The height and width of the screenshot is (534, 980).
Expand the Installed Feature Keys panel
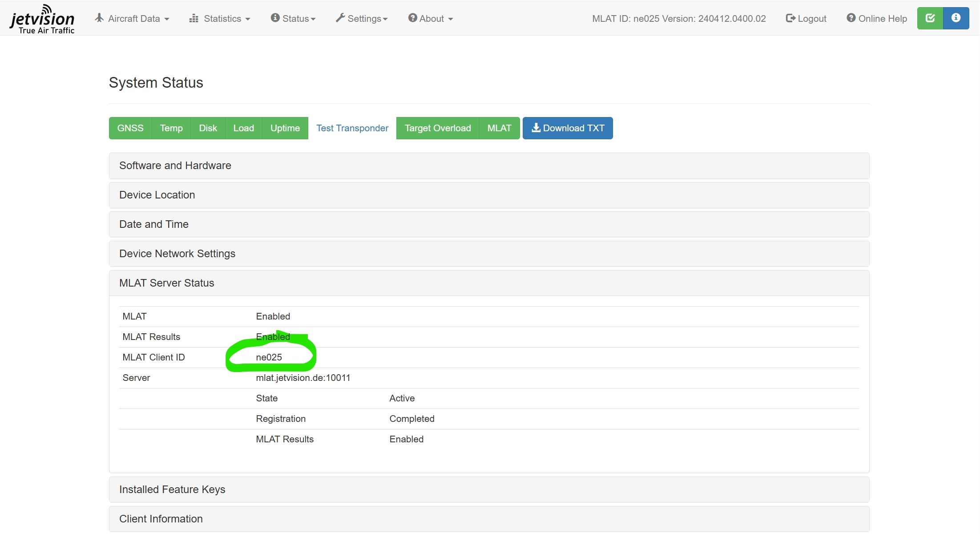(x=489, y=489)
